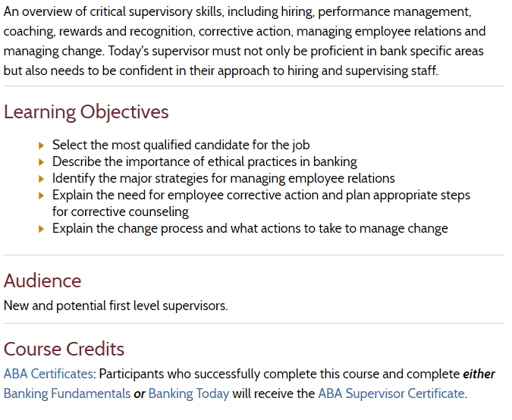Click the Audience section heading

42,281
